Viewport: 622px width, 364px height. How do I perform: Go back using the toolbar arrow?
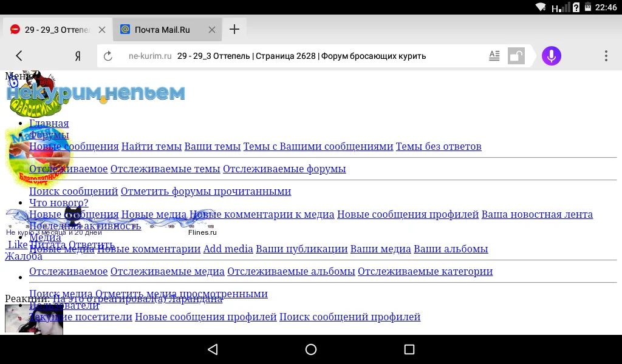click(x=19, y=56)
